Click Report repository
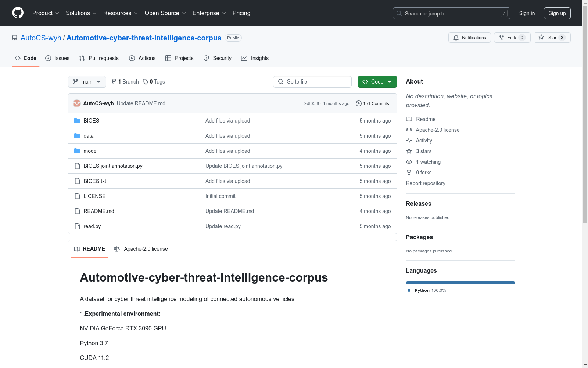588x368 pixels. click(426, 183)
